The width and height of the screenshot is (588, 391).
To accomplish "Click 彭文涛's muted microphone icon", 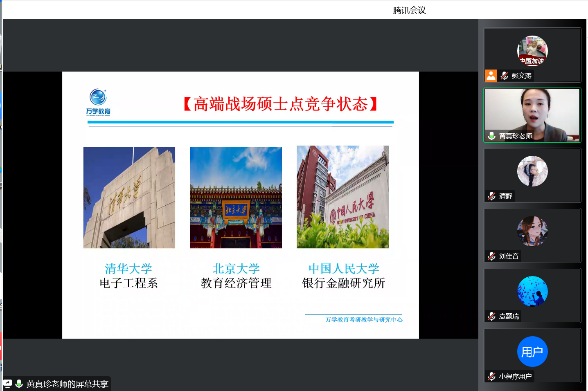I will pos(504,76).
